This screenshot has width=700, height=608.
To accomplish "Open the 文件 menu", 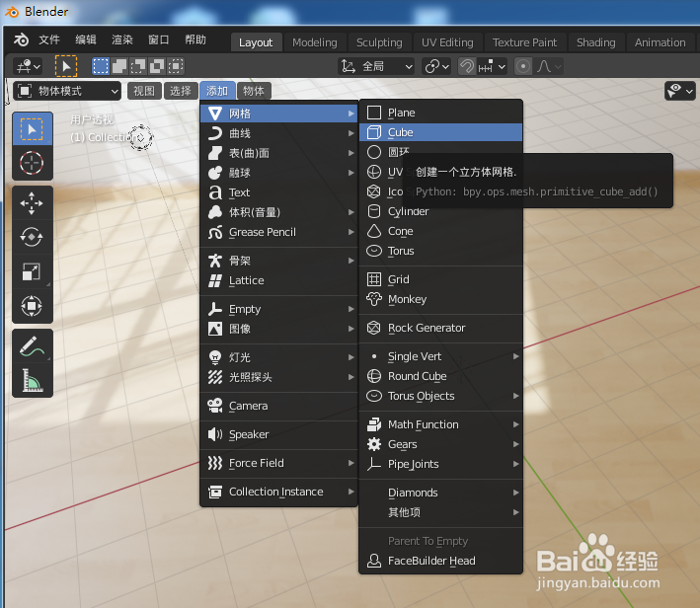I will (49, 39).
